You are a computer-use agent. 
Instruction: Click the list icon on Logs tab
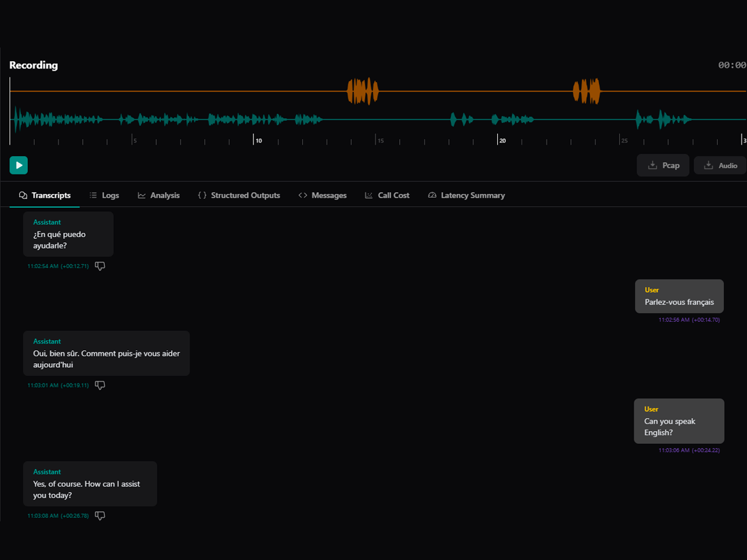pyautogui.click(x=93, y=195)
